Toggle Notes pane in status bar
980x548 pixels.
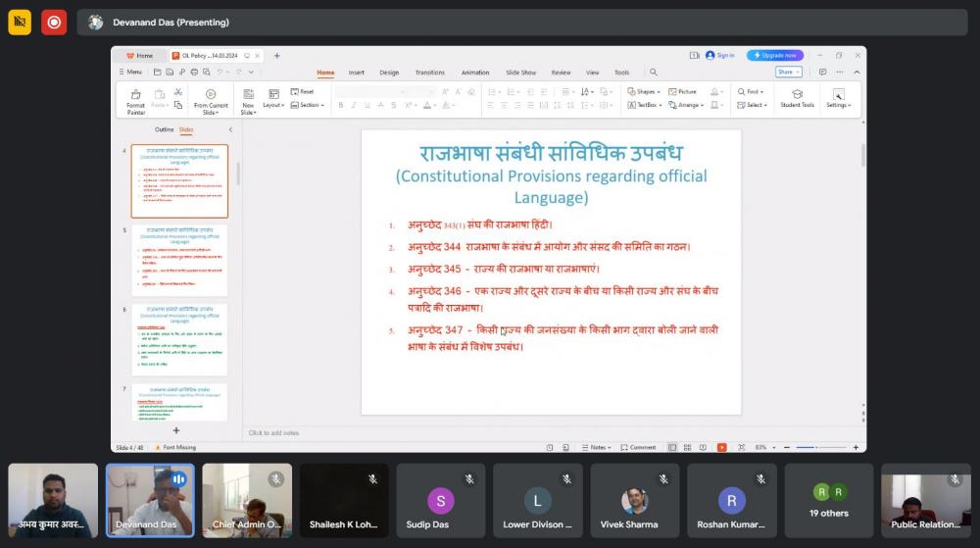tap(597, 447)
